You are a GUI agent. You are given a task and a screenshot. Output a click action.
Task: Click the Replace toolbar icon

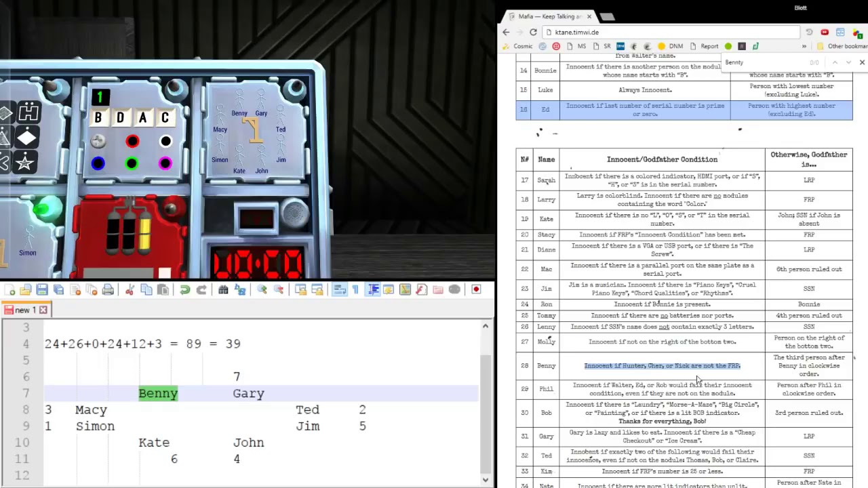point(240,290)
